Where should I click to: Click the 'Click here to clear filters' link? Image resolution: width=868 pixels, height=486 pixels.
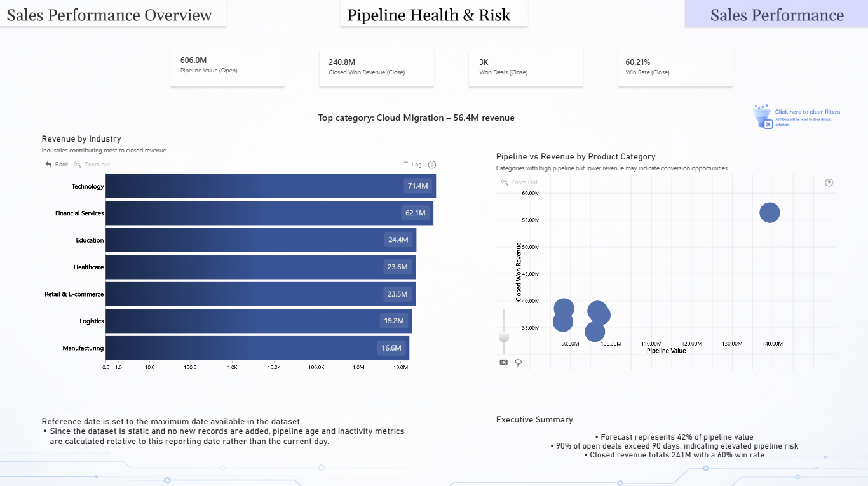tap(807, 112)
